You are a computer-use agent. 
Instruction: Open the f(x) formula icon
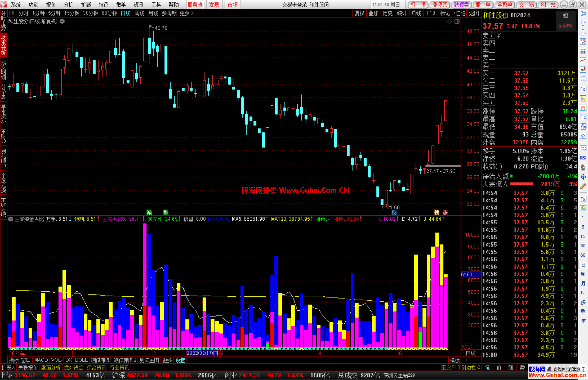pos(583,126)
